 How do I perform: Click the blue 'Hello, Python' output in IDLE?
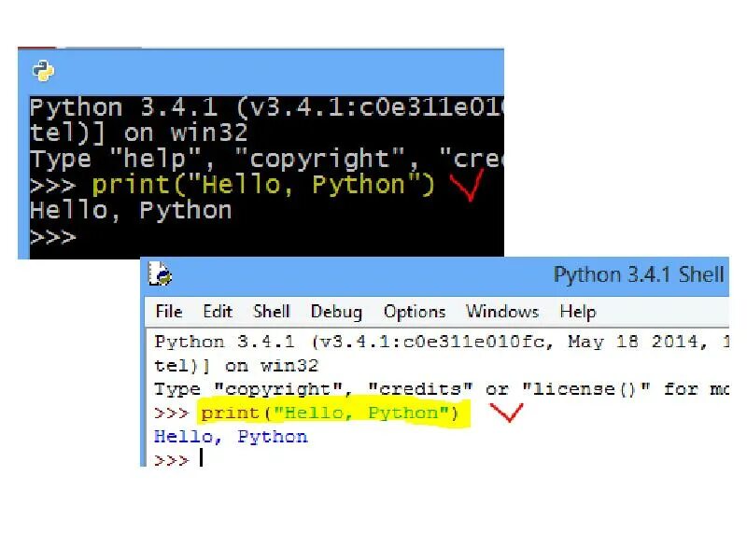(x=231, y=437)
